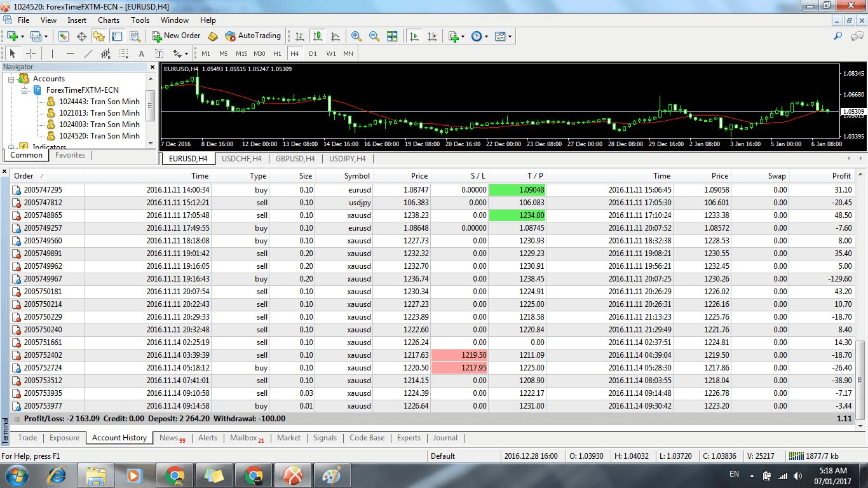
Task: Open the Trade terminal tab
Action: [27, 438]
